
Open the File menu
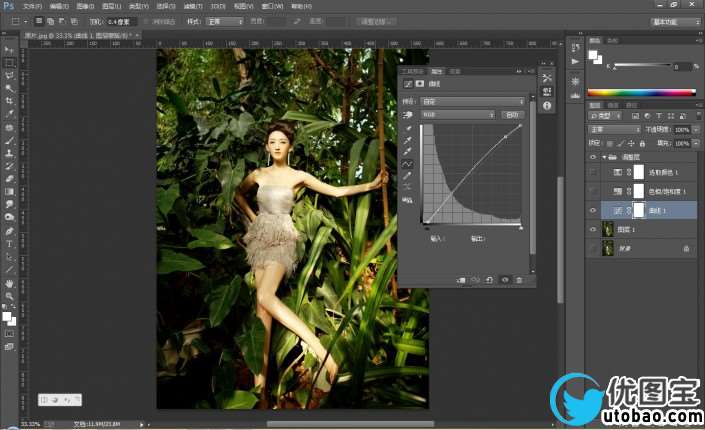click(32, 6)
